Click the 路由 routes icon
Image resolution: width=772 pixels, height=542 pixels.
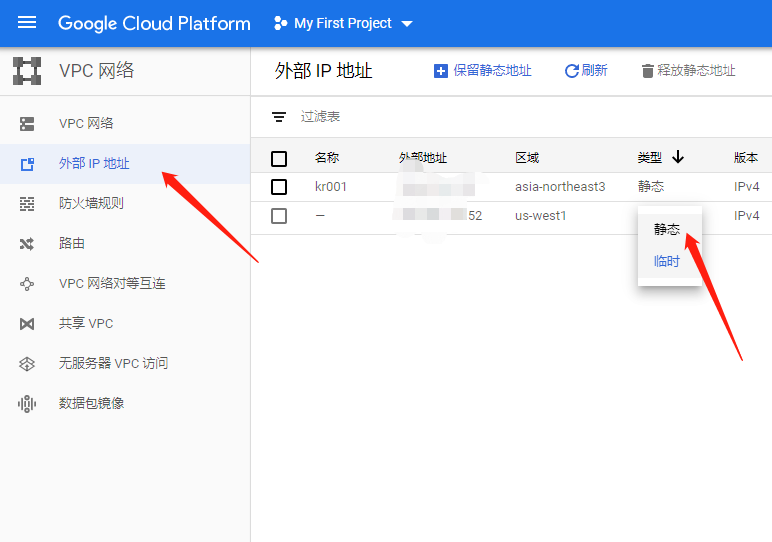coord(27,244)
